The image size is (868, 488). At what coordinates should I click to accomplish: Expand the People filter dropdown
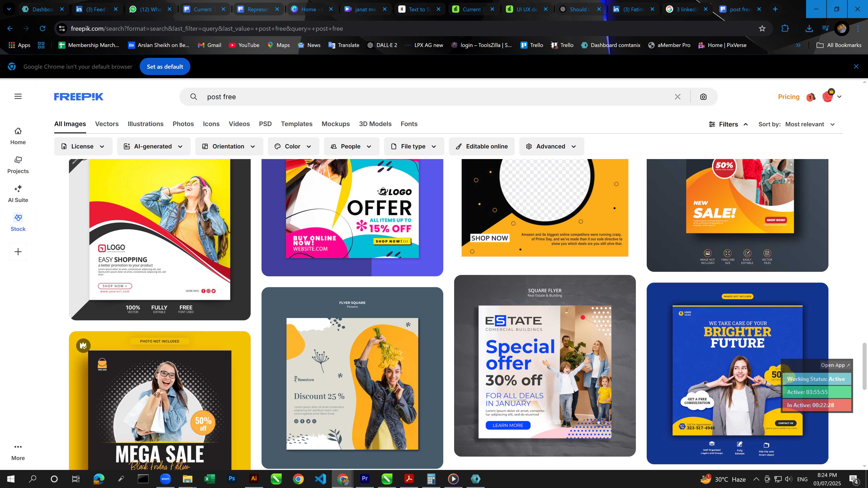coord(351,146)
